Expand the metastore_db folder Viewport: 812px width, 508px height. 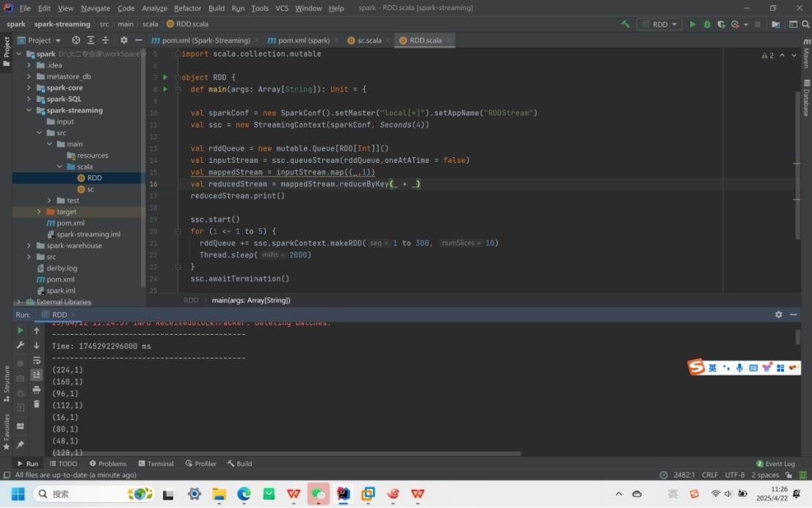29,76
